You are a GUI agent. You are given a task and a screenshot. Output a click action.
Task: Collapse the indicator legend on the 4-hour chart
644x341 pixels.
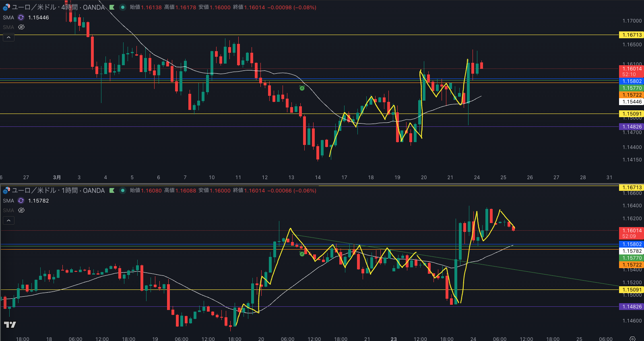click(8, 37)
